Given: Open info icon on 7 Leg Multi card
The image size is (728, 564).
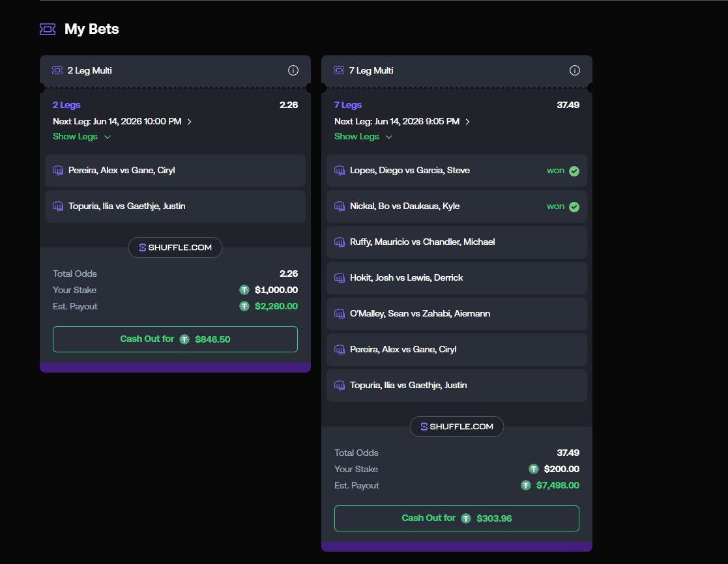Looking at the screenshot, I should click(x=574, y=70).
